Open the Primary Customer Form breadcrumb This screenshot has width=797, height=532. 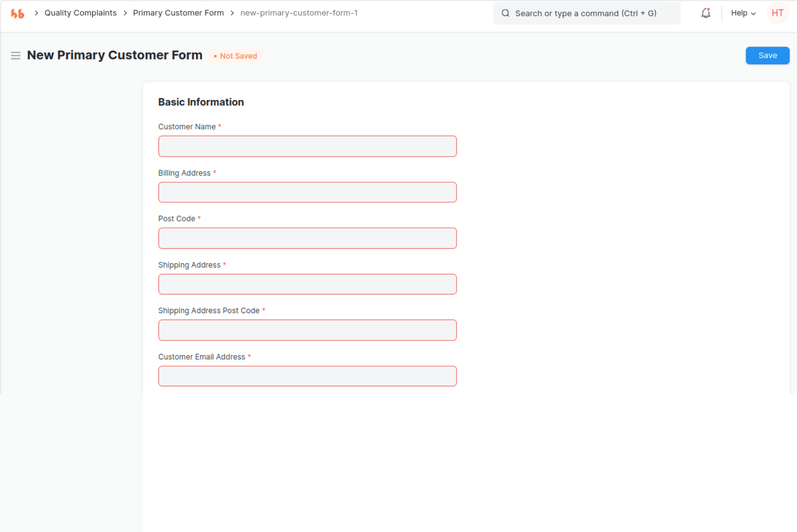(178, 13)
